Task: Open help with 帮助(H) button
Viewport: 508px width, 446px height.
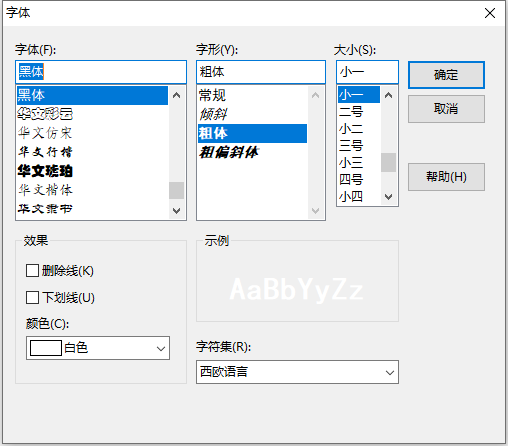Action: point(446,177)
